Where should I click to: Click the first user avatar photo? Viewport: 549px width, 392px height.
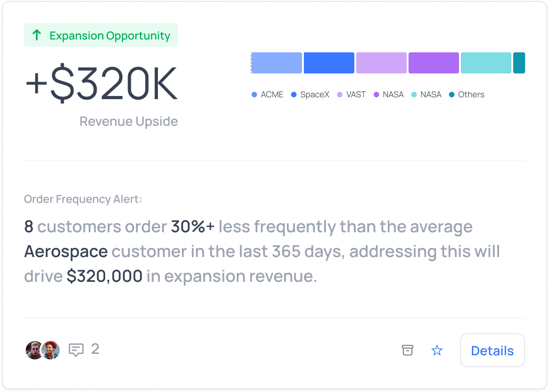tap(34, 350)
